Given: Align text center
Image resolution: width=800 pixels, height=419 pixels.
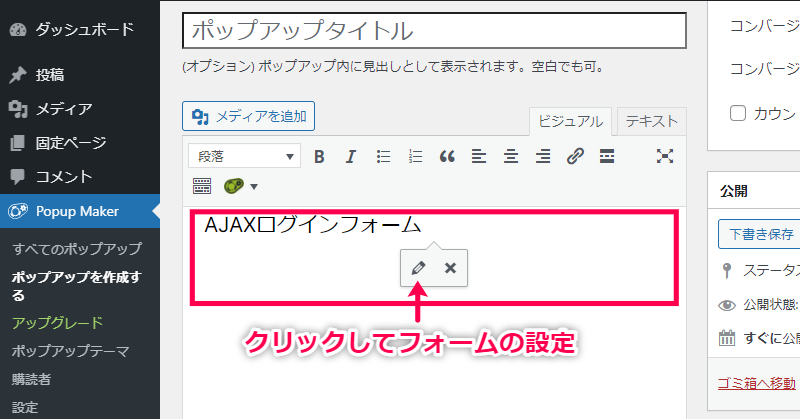Looking at the screenshot, I should coord(511,156).
